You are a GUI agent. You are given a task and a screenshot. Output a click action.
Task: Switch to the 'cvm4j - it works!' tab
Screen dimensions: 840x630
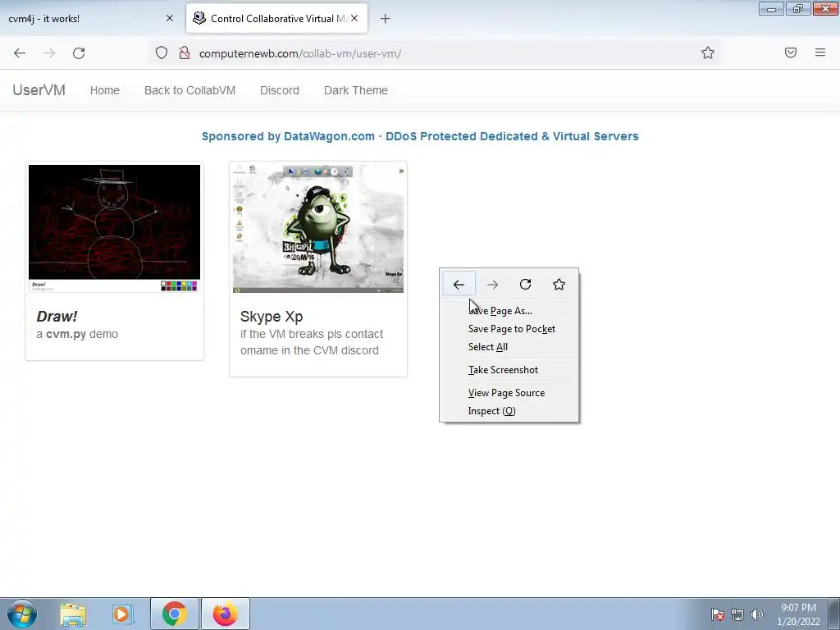91,18
